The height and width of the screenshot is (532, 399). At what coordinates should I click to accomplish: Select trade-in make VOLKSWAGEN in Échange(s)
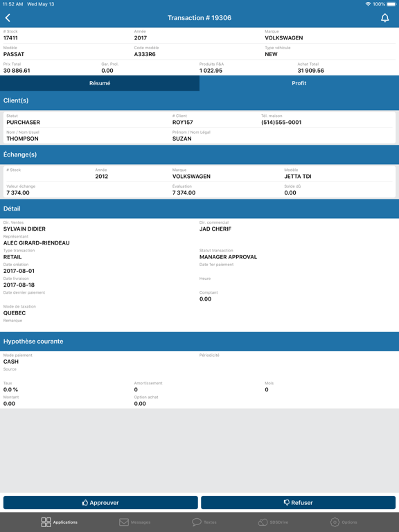click(x=191, y=177)
